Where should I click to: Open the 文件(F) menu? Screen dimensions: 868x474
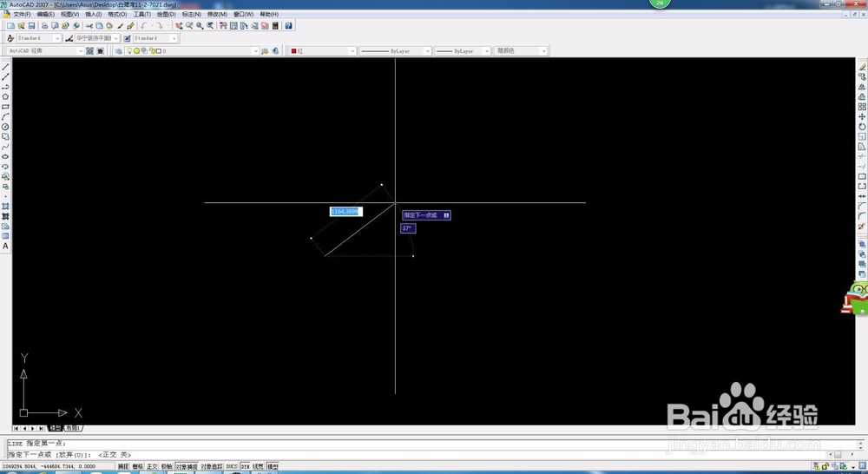pos(23,15)
